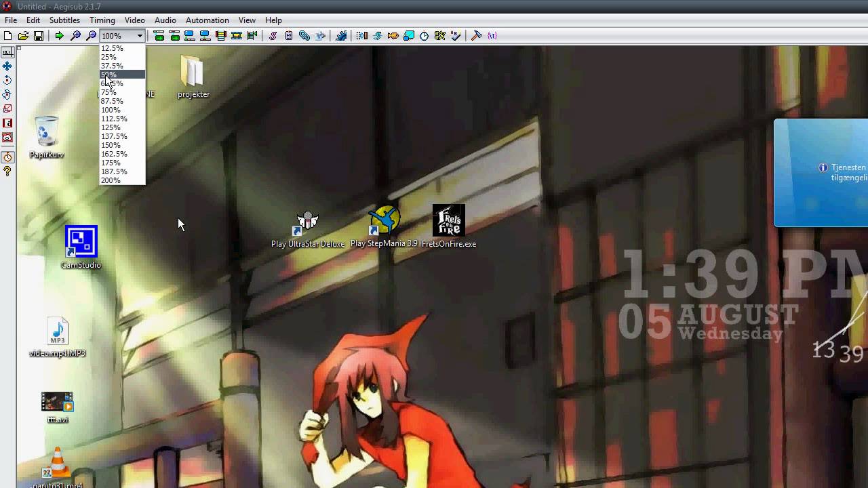Toggle tag hiding {t} button

coord(492,36)
